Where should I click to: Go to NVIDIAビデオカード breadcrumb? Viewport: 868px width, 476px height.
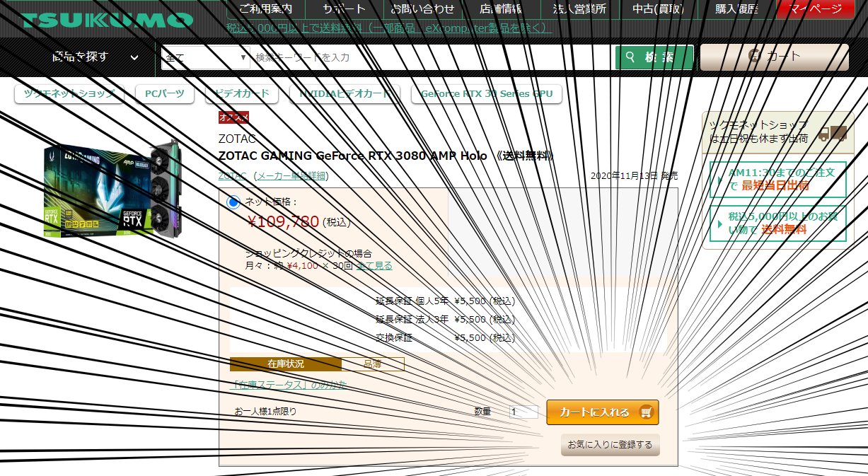click(345, 93)
